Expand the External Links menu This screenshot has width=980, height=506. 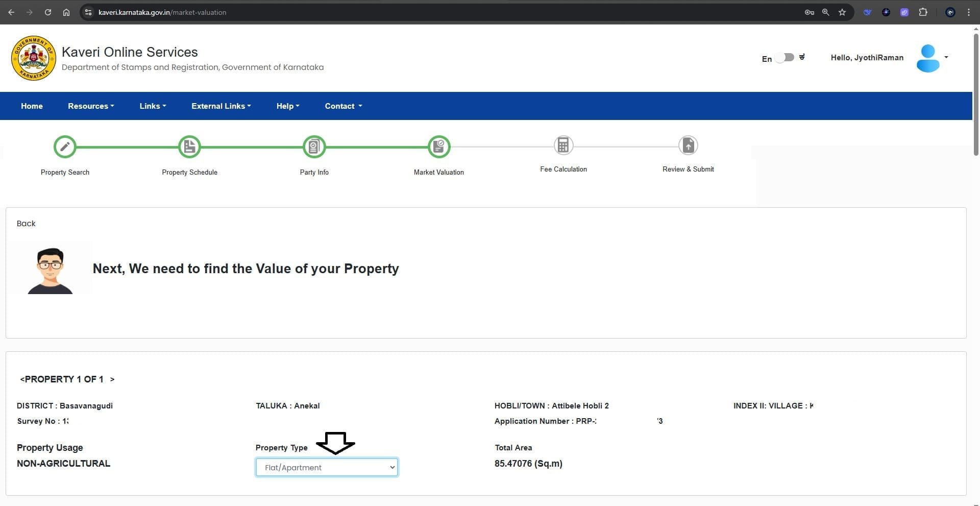[x=221, y=106]
